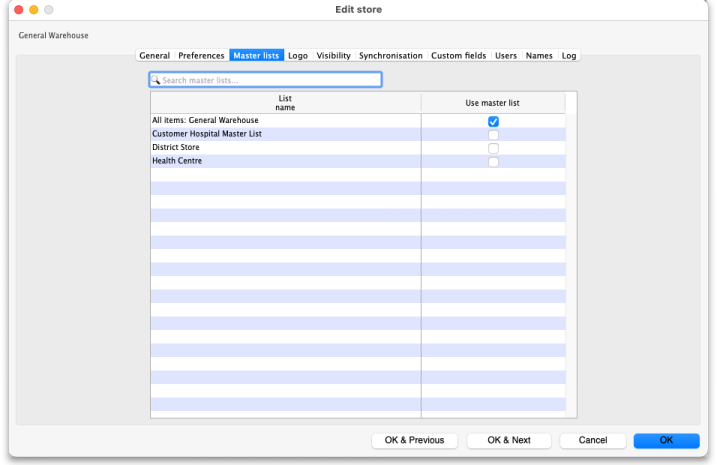The image size is (717, 465).
Task: Select the Logo tab
Action: point(298,56)
